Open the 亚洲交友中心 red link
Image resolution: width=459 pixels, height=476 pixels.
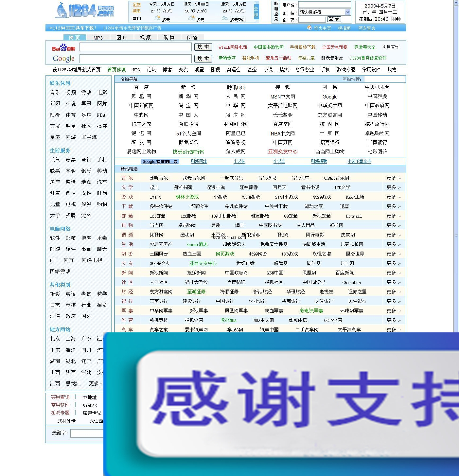[283, 152]
